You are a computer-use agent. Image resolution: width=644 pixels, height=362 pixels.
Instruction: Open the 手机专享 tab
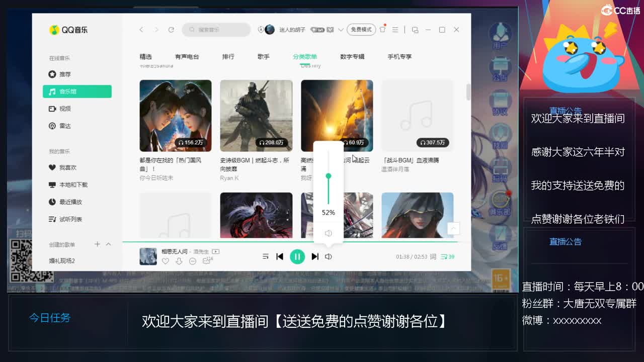click(x=399, y=57)
